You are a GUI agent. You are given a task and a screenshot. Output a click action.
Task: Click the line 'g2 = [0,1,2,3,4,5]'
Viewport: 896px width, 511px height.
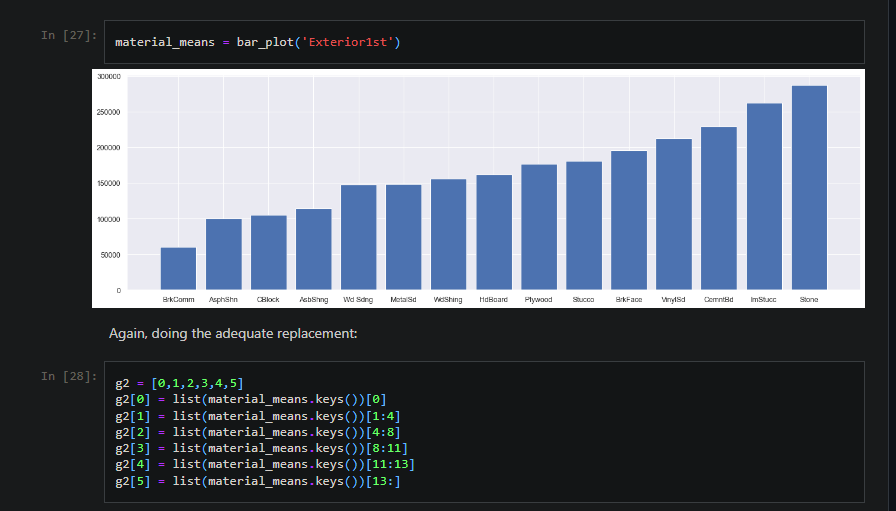tap(179, 383)
